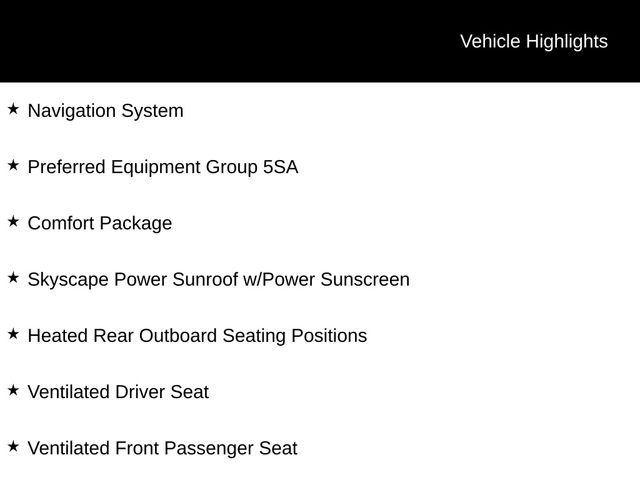Click the star beside Skyscape Power Sunroof
Image resolution: width=640 pixels, height=480 pixels.
coord(13,278)
